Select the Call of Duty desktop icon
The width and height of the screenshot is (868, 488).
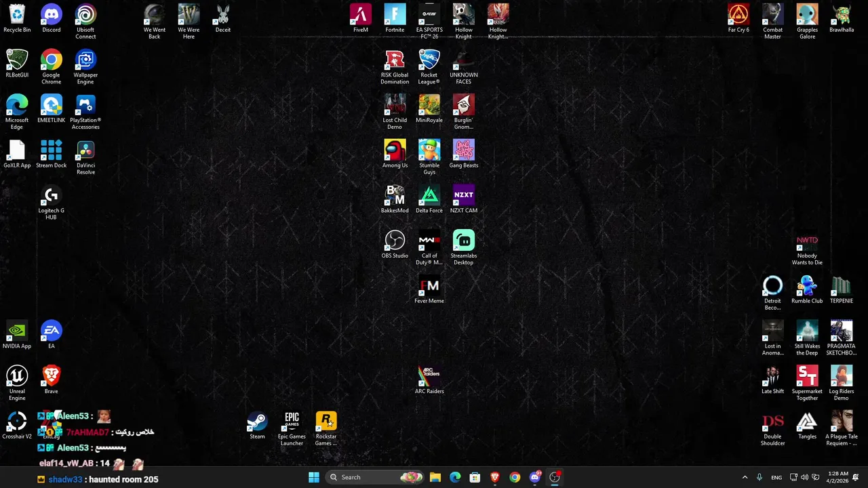coord(429,248)
